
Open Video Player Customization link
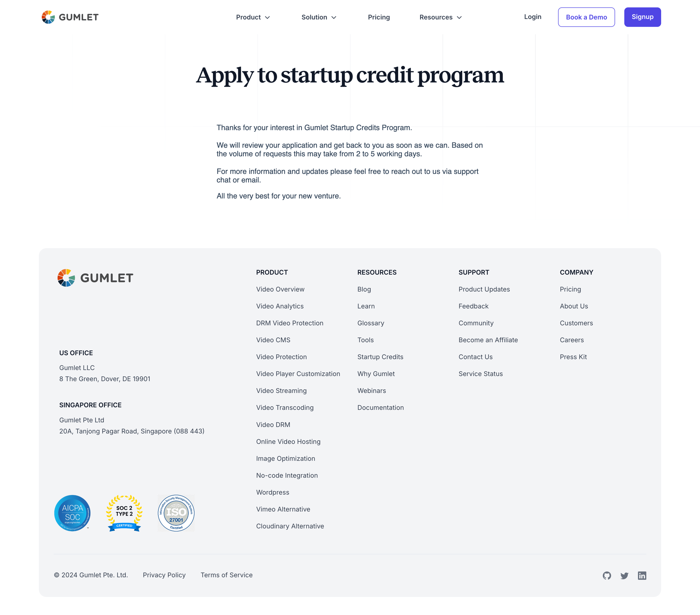click(x=298, y=374)
